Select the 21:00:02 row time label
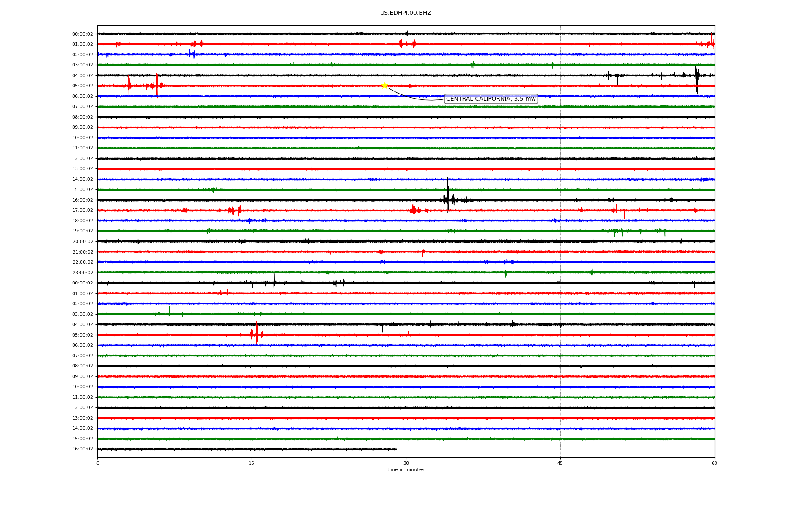 [x=82, y=252]
